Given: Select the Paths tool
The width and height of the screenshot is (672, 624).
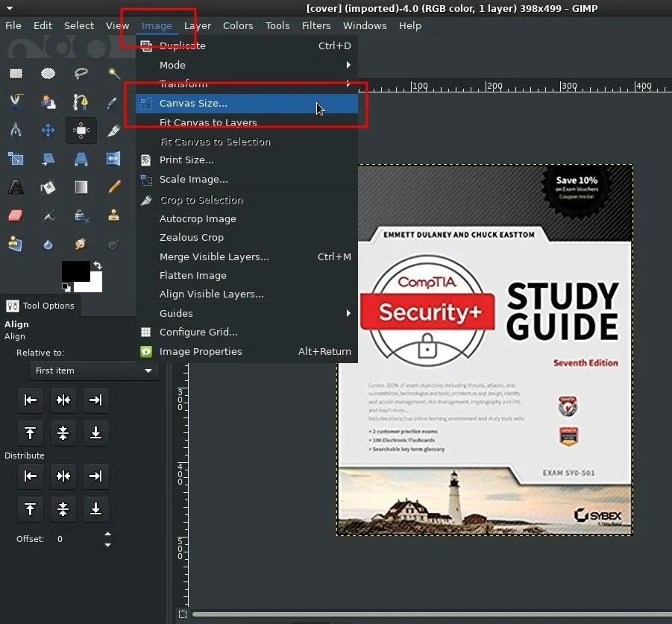Looking at the screenshot, I should [81, 102].
